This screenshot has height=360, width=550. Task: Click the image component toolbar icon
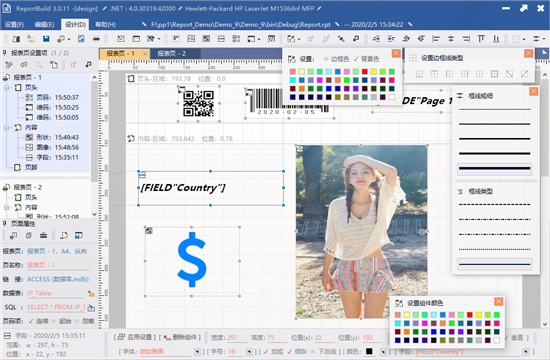point(191,39)
